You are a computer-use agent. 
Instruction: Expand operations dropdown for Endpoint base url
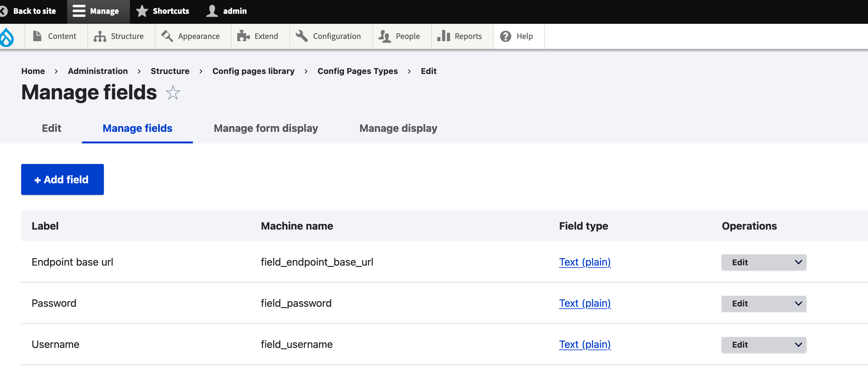click(x=798, y=262)
